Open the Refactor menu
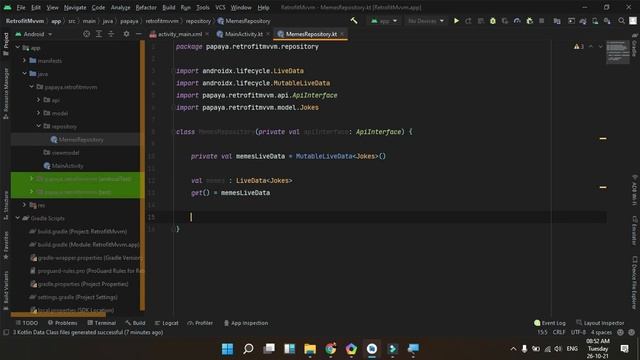Screen dimensions: 640x360 click(146, 7)
